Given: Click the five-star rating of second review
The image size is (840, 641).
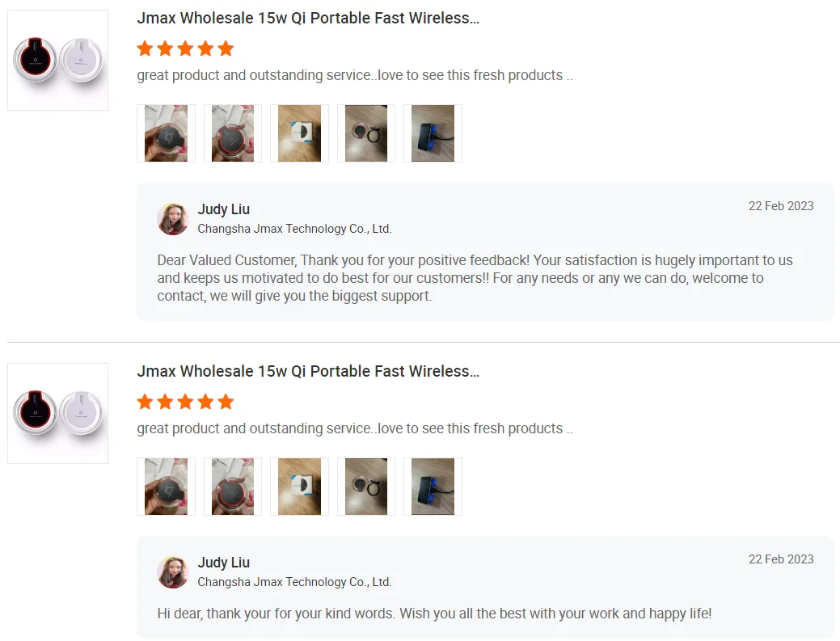Looking at the screenshot, I should (185, 402).
